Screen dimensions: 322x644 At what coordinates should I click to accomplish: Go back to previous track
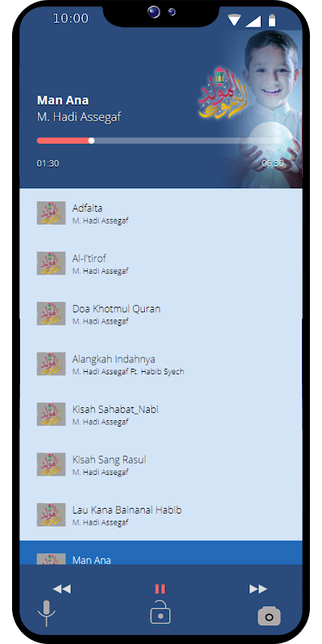tap(62, 589)
